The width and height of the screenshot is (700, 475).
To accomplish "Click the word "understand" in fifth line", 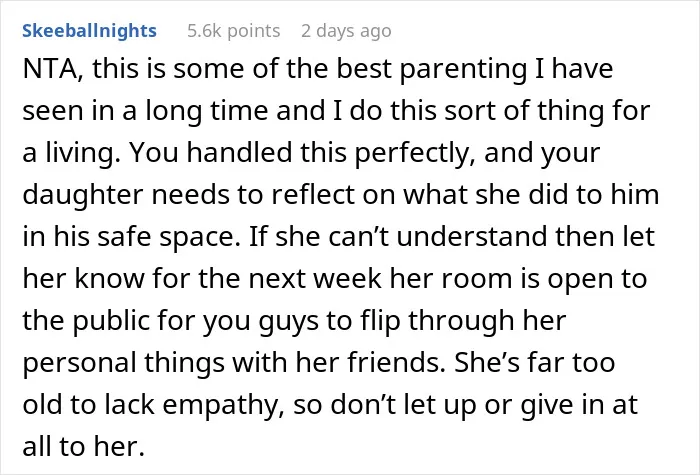I will click(471, 237).
